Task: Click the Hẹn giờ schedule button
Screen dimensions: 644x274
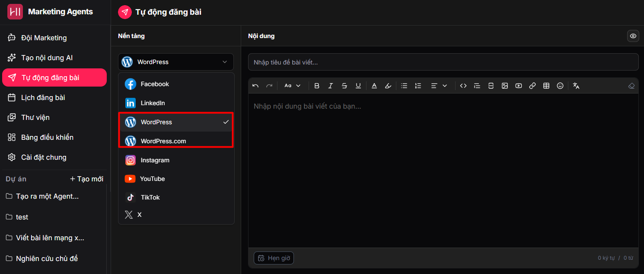Action: [x=274, y=258]
